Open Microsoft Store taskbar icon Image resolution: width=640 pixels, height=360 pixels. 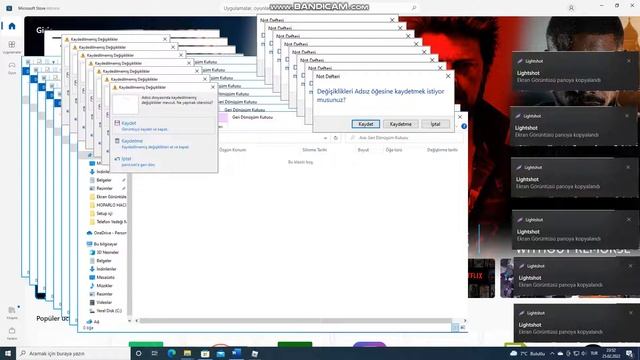pos(204,353)
